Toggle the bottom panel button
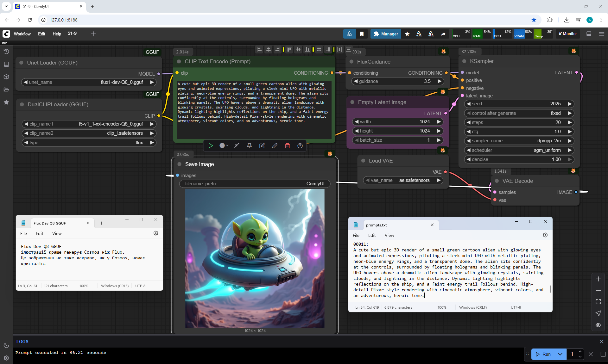Image resolution: width=608 pixels, height=364 pixels. [589, 34]
